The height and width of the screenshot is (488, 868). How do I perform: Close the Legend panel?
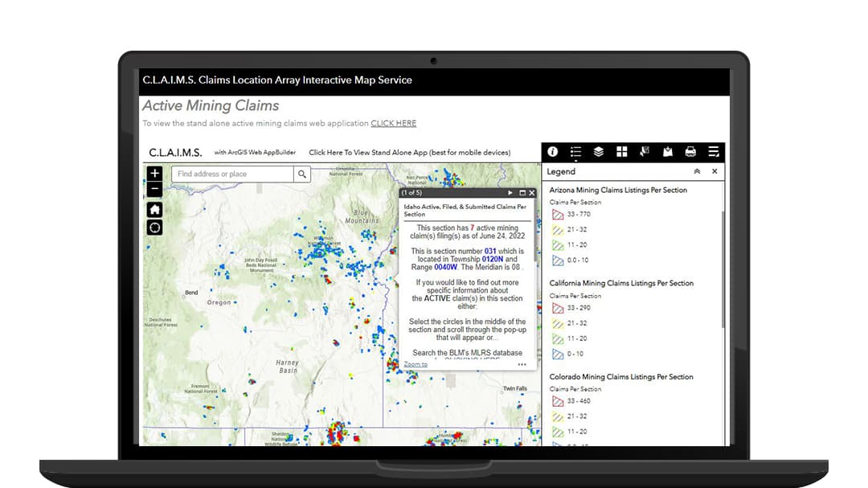click(714, 171)
